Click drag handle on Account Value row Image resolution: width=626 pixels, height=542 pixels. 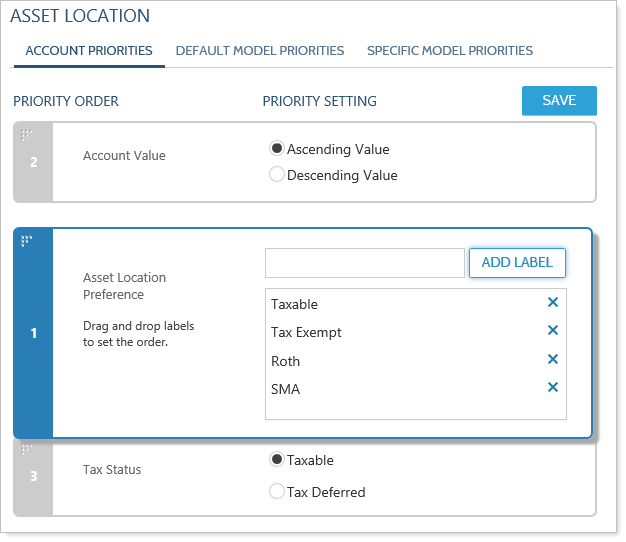pos(27,134)
